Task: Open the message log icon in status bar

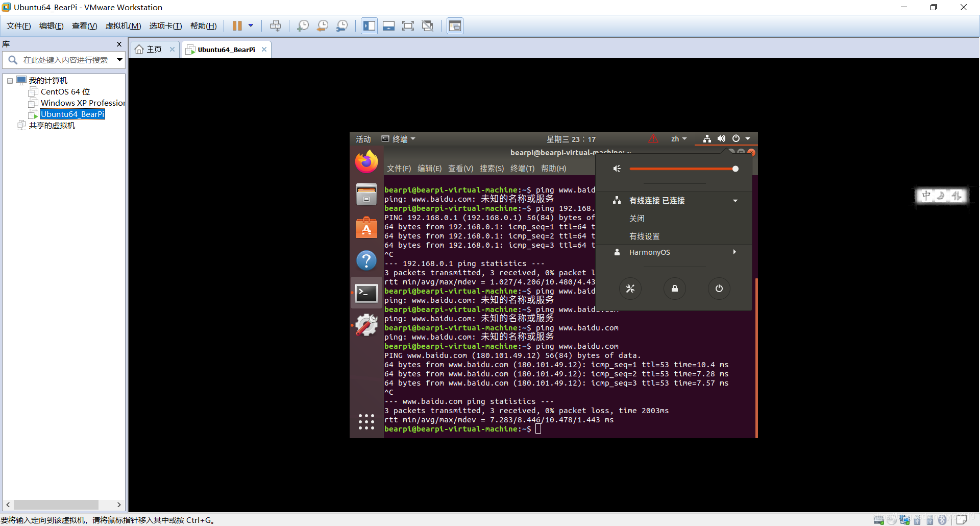Action: pyautogui.click(x=962, y=520)
